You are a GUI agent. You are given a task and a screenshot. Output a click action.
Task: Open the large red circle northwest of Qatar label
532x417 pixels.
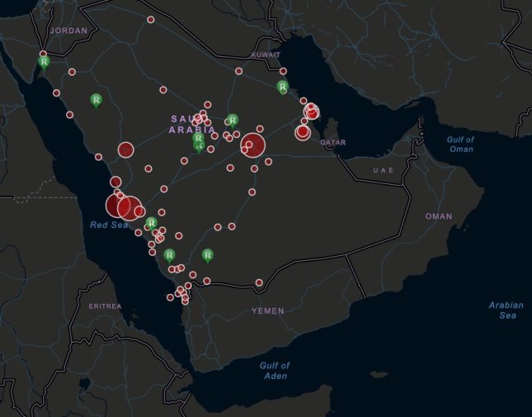pos(303,132)
